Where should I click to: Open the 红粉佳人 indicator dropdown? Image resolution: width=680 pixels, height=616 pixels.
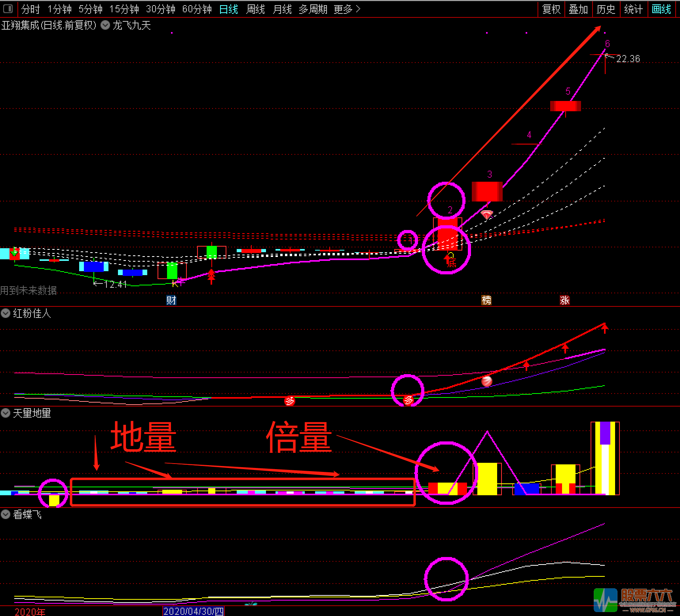6,314
